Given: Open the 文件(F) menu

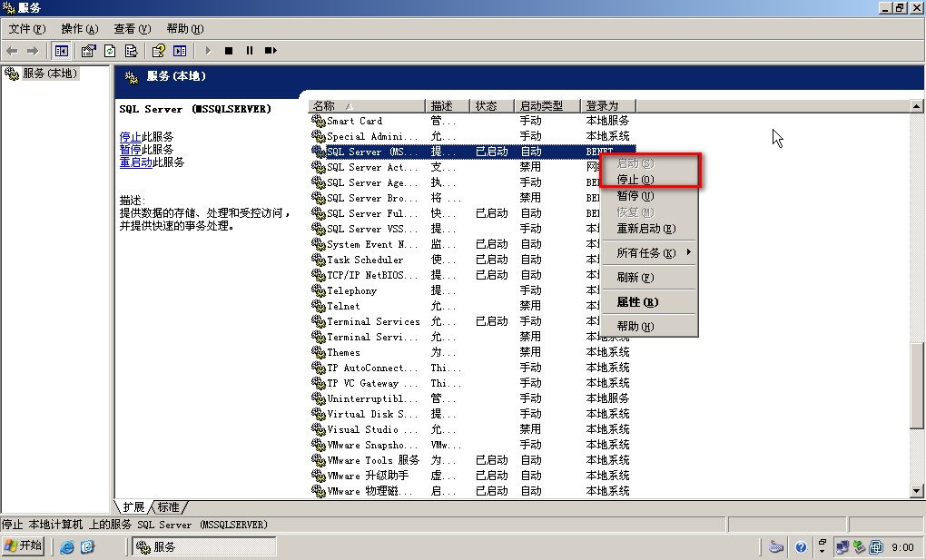Looking at the screenshot, I should coord(27,29).
